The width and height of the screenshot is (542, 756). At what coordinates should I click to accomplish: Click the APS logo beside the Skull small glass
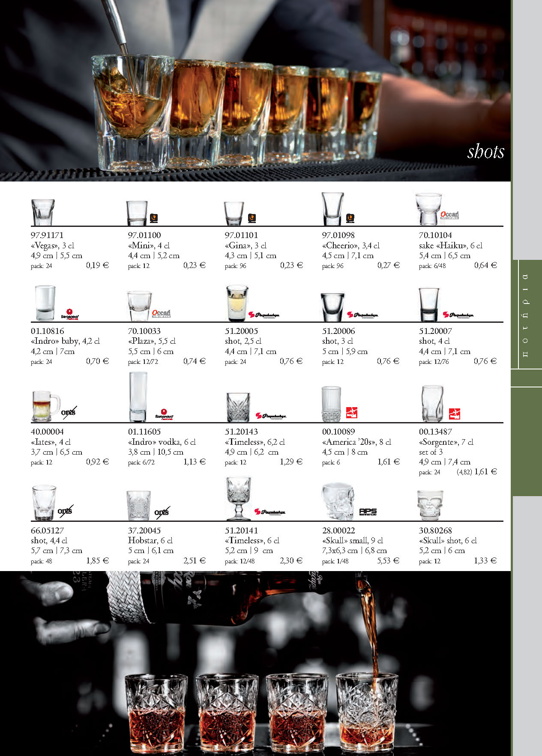pyautogui.click(x=368, y=512)
